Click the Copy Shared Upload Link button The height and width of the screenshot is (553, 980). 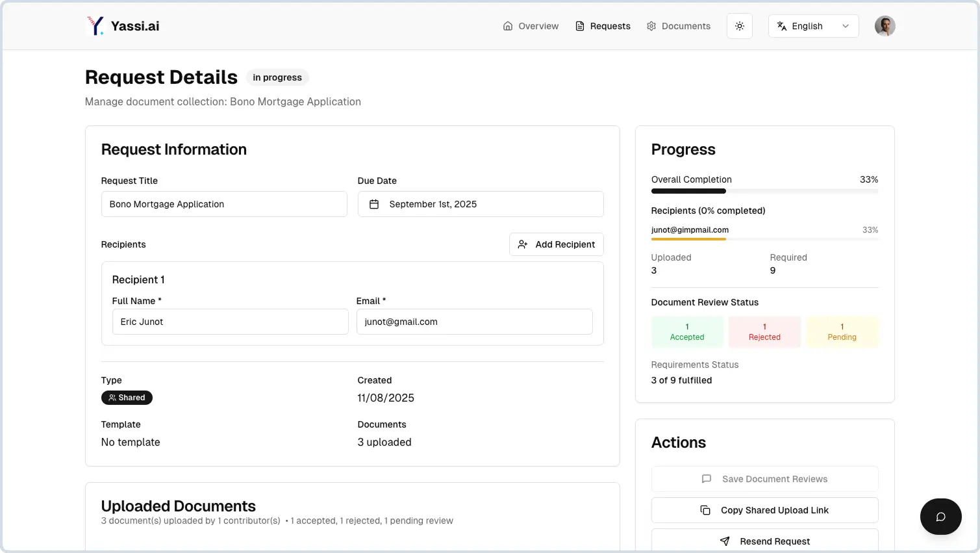click(x=764, y=510)
